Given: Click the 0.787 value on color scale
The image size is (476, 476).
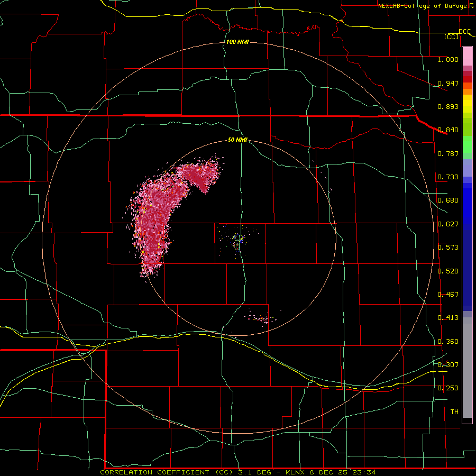Looking at the screenshot, I should pos(448,153).
